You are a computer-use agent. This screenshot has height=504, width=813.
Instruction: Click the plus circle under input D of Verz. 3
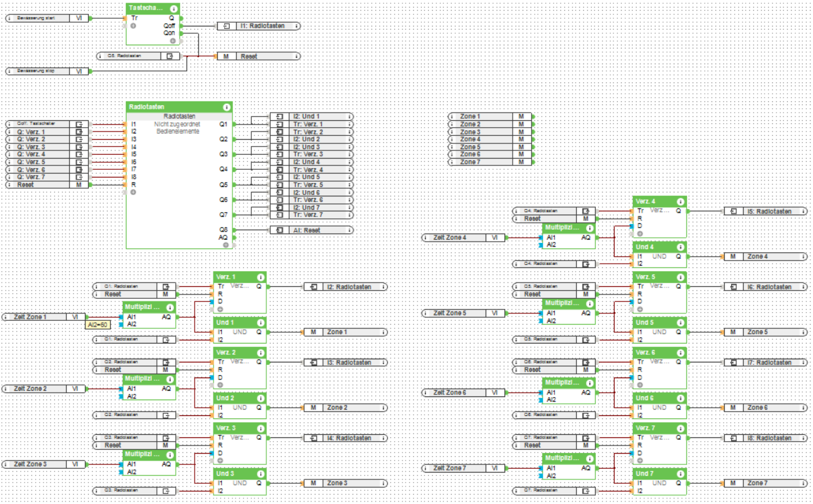[220, 461]
